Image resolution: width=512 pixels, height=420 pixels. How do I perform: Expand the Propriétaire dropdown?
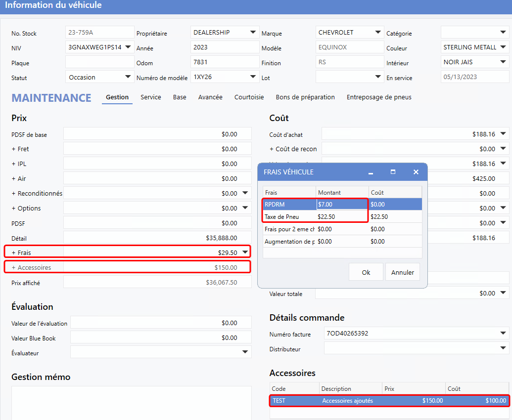coord(253,33)
